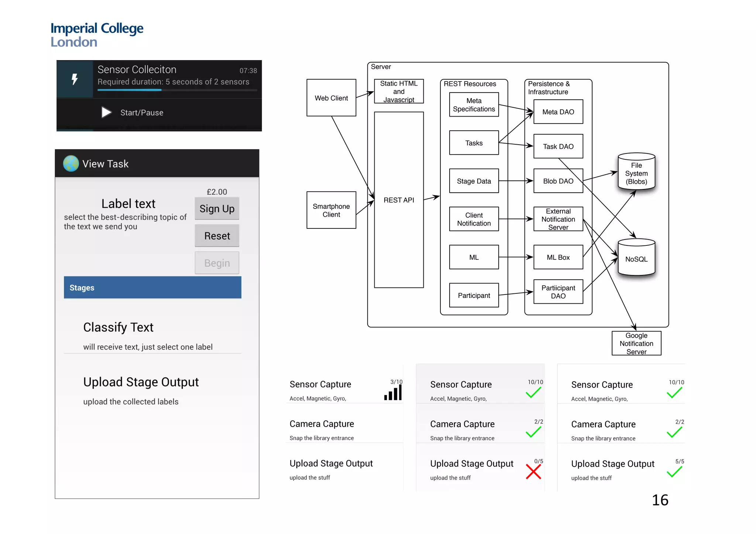Select the Meta DAO box
756x534 pixels.
tap(558, 112)
